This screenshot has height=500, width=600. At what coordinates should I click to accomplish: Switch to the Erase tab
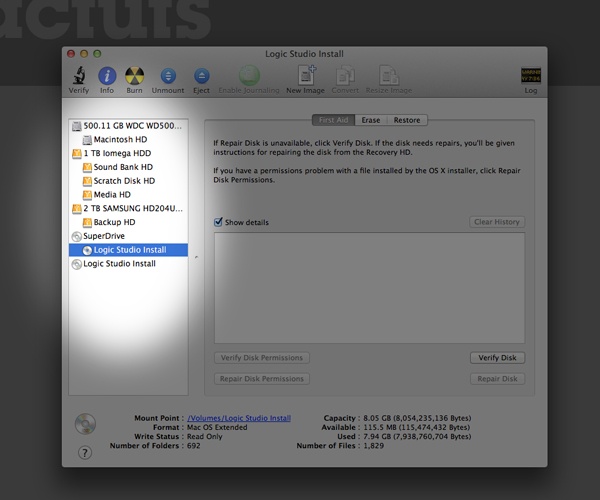tap(371, 120)
